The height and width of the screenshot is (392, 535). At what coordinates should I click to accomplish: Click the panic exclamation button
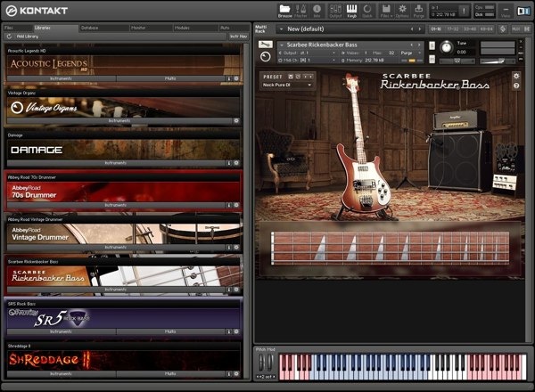(x=464, y=11)
